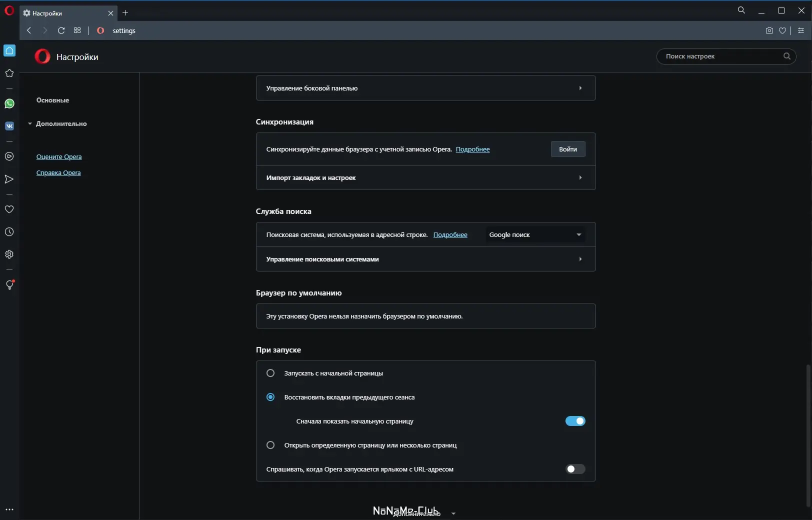This screenshot has height=520, width=812.
Task: Open the player icon in the sidebar
Action: pyautogui.click(x=9, y=156)
